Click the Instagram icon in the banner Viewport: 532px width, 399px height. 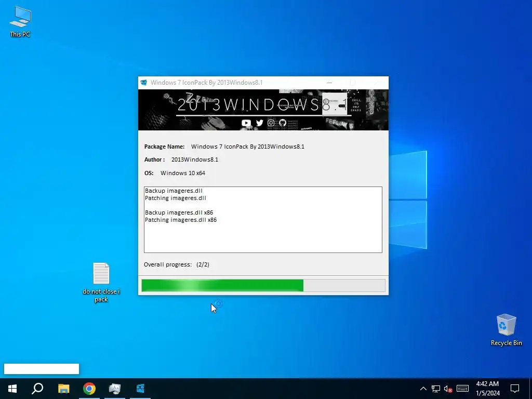coord(271,123)
